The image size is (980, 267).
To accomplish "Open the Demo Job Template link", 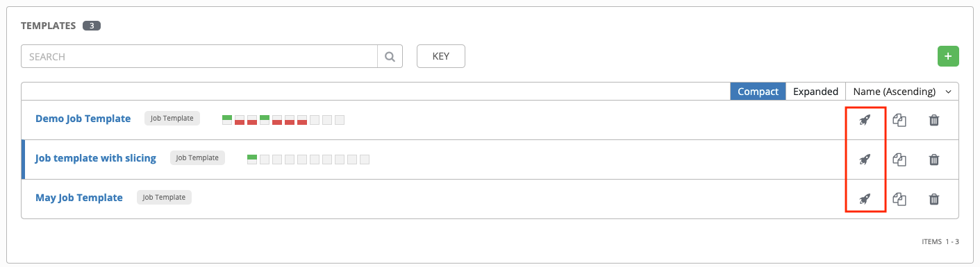I will 83,119.
